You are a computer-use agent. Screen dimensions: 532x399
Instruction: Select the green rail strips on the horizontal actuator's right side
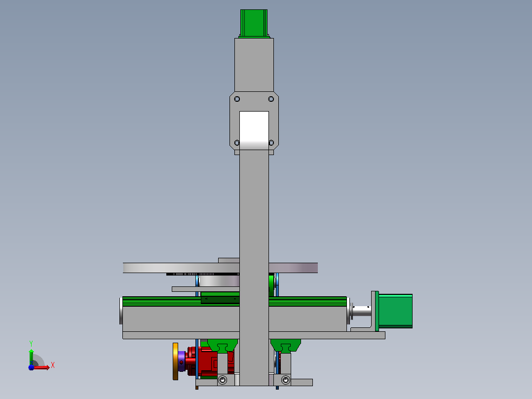pyautogui.click(x=307, y=302)
